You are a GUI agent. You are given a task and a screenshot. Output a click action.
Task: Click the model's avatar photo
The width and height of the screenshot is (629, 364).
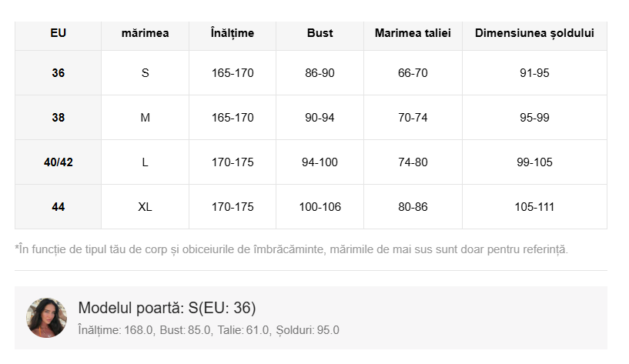click(47, 318)
